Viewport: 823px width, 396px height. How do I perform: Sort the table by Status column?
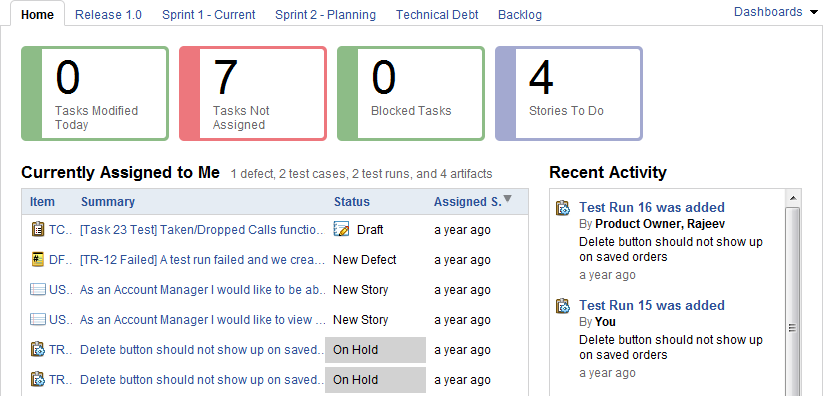(352, 202)
